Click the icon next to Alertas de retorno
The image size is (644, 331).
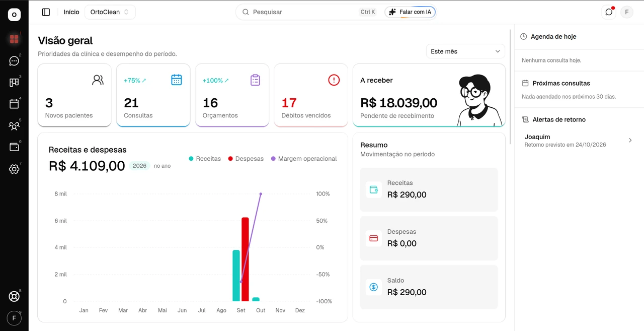[x=525, y=119]
